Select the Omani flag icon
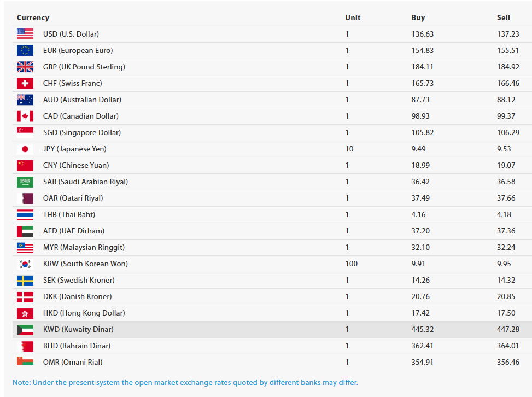The width and height of the screenshot is (532, 397). [25, 360]
